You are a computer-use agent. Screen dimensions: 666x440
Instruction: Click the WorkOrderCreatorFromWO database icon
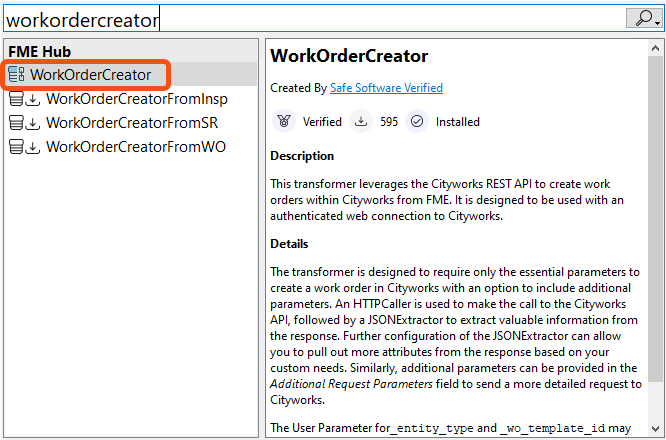click(16, 147)
